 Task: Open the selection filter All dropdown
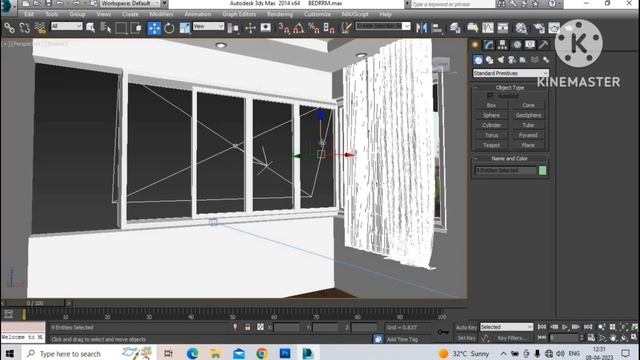click(x=67, y=26)
